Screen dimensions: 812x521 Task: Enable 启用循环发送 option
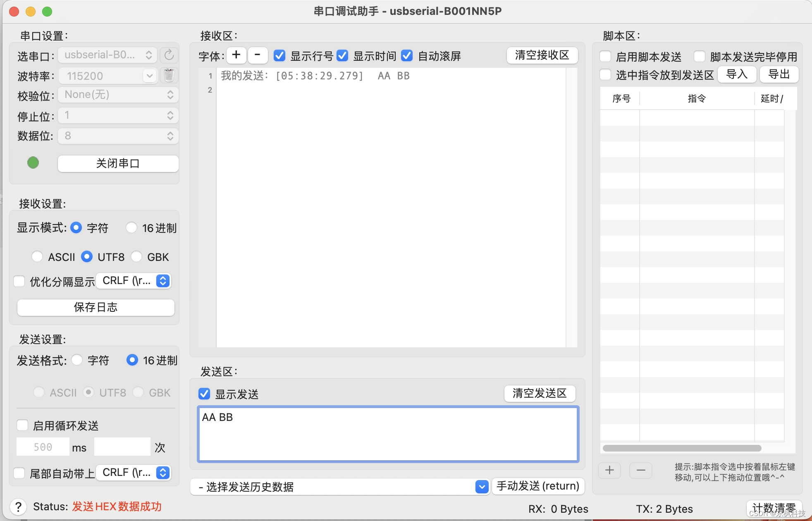22,425
